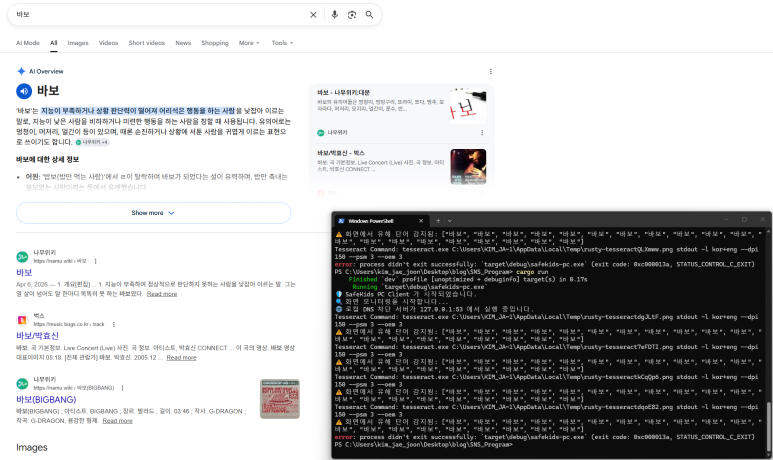Start voice search with the microphone icon
The image size is (773, 460).
click(x=335, y=15)
